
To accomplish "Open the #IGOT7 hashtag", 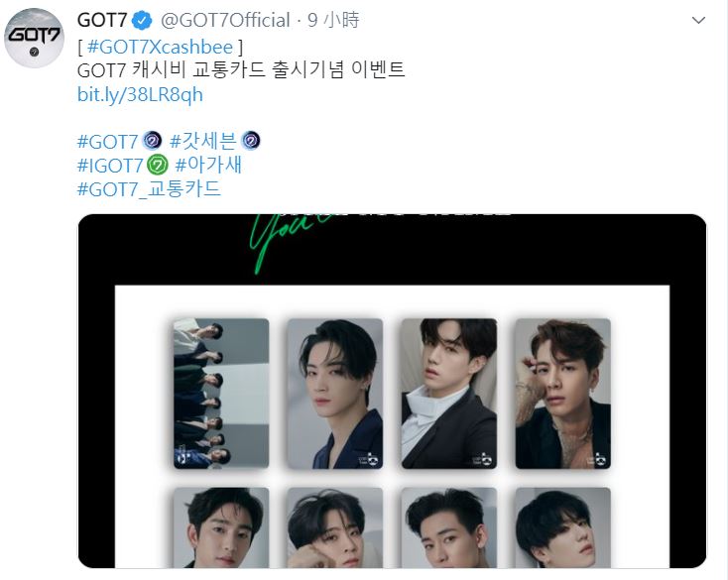I will coord(110,166).
